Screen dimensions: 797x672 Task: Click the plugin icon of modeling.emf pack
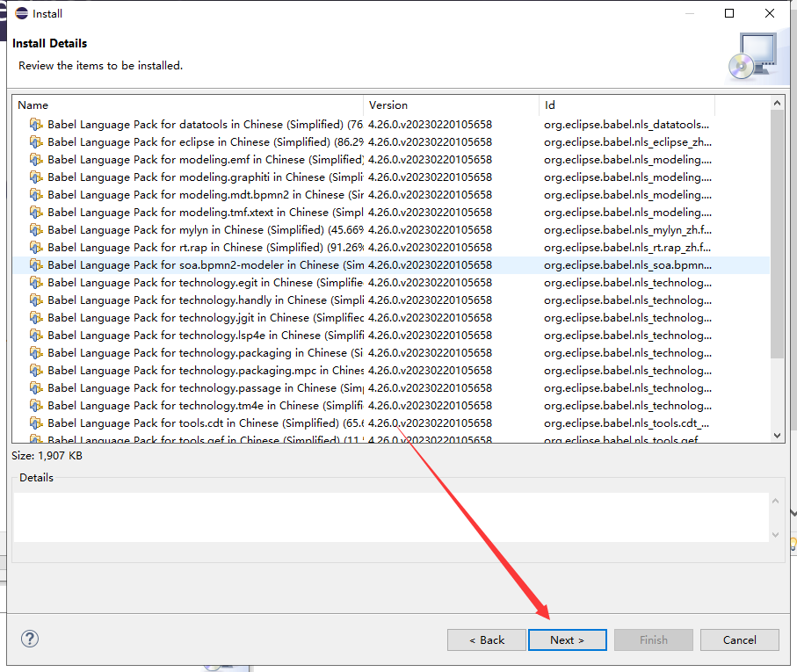(36, 160)
